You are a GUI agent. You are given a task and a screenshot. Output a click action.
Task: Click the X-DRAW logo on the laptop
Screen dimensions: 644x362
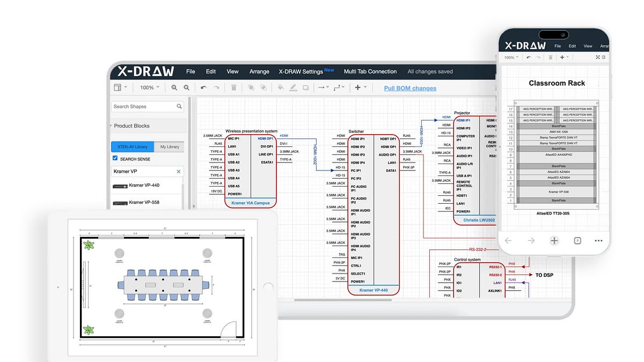click(145, 71)
